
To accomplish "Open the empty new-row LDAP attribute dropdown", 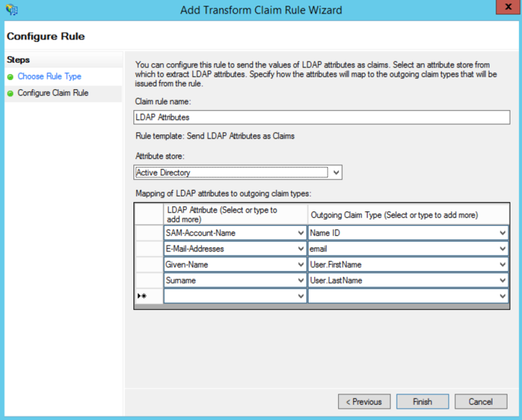I will [x=300, y=296].
